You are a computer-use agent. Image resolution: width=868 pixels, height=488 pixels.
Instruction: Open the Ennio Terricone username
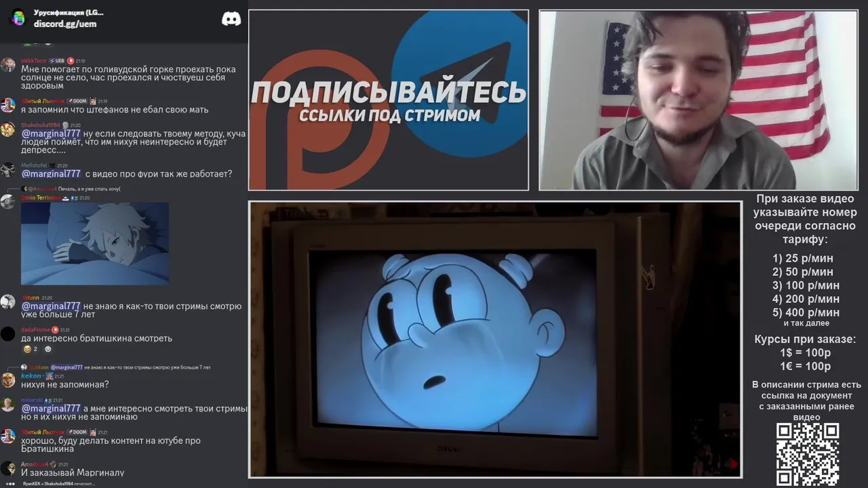tap(40, 198)
